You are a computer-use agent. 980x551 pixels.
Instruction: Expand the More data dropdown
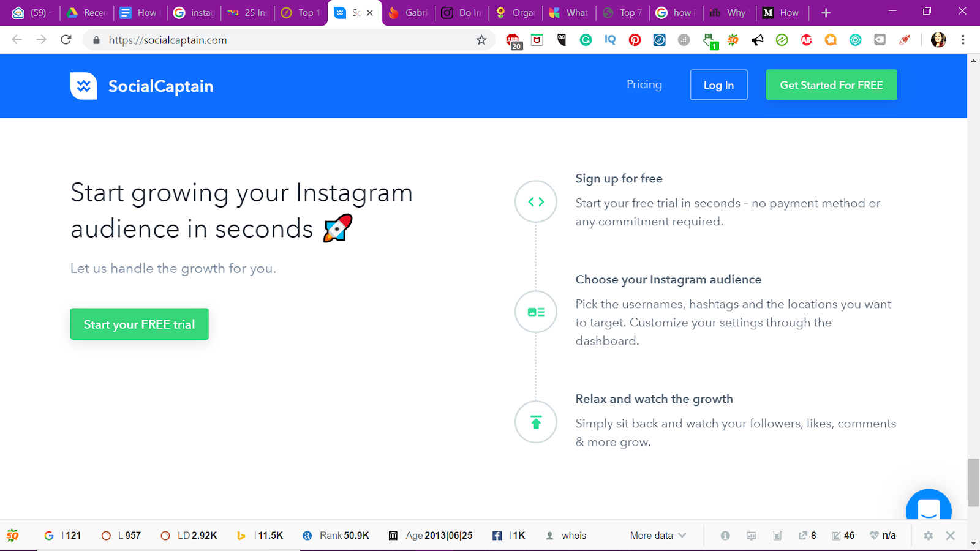(x=658, y=536)
